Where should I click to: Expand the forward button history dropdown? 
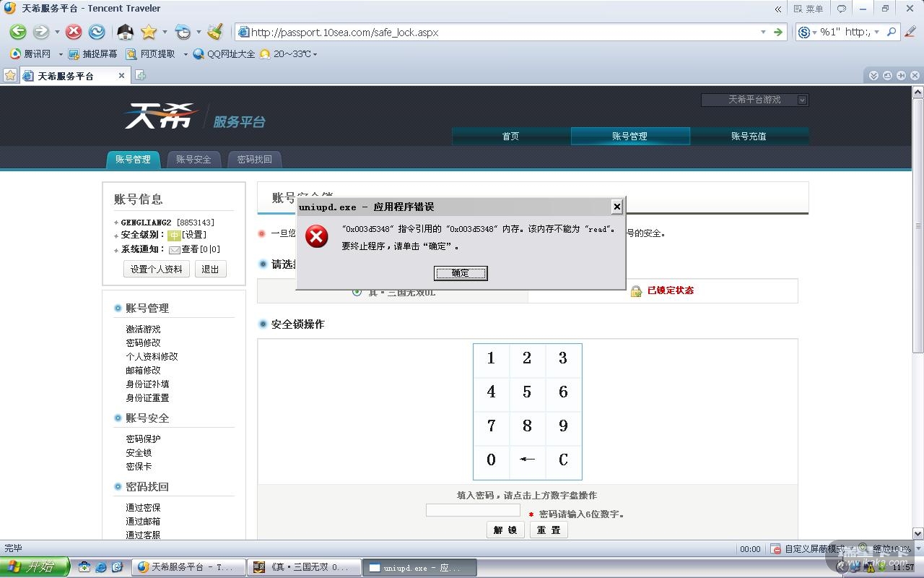57,32
